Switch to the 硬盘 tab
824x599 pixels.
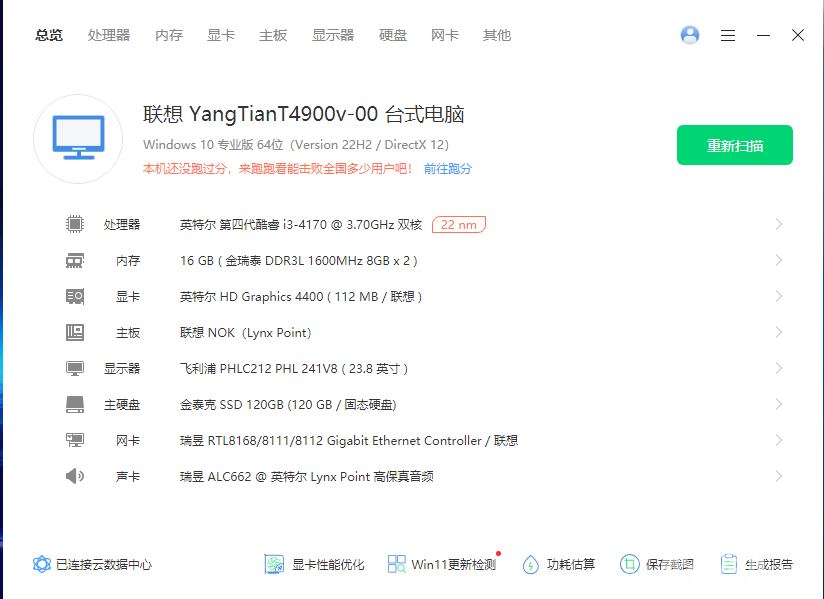(393, 35)
